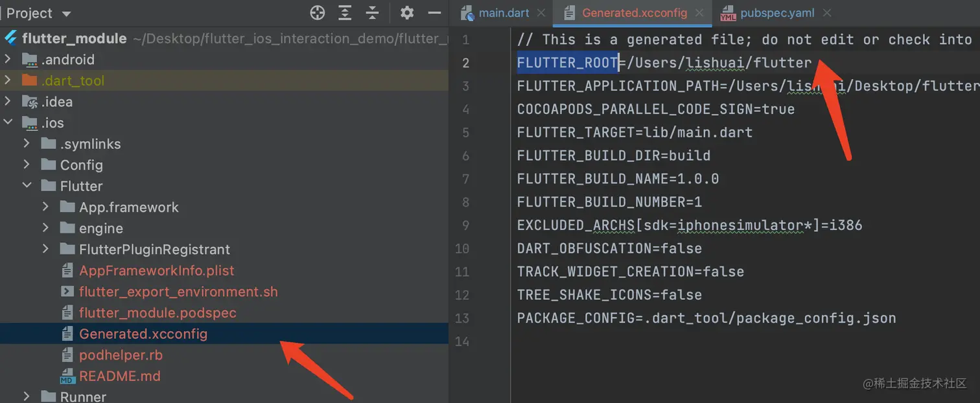The width and height of the screenshot is (980, 403).
Task: Open flutter_module.podspec file
Action: tap(157, 313)
